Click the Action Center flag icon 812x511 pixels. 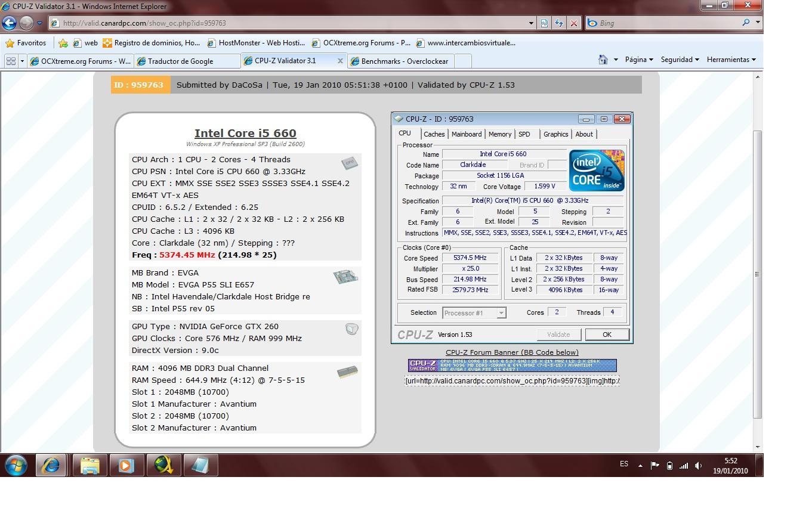tap(654, 466)
